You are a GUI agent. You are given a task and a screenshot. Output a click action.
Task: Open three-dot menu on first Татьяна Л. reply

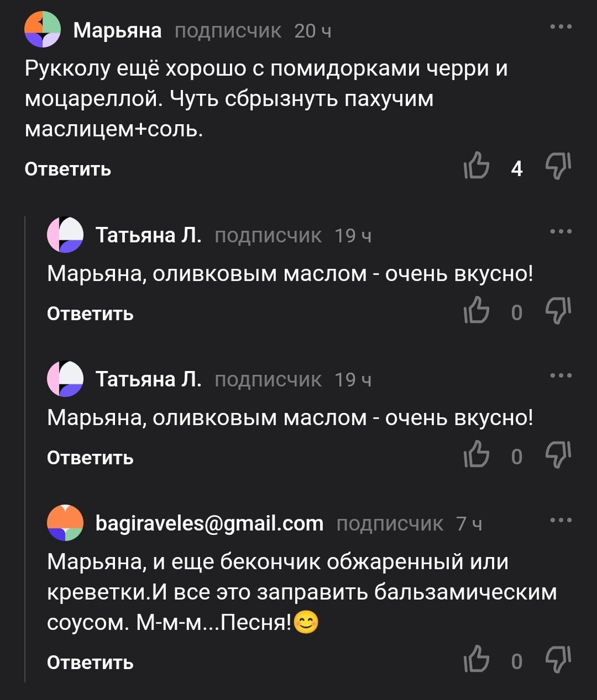561,232
